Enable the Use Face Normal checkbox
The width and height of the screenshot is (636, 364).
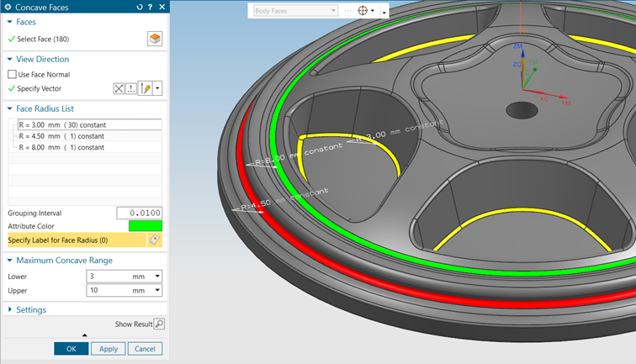12,75
